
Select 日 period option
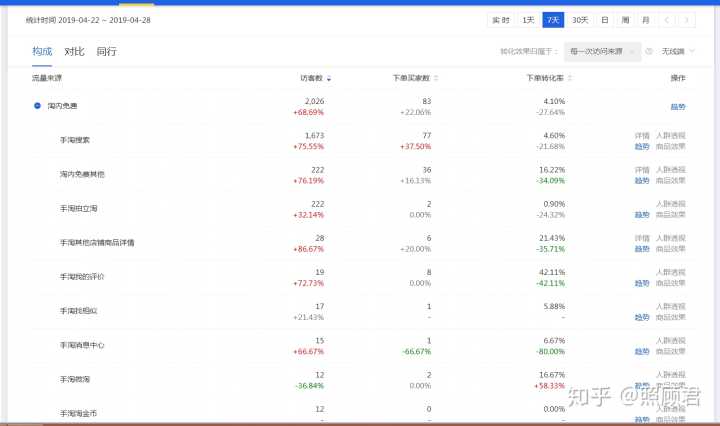click(x=605, y=20)
